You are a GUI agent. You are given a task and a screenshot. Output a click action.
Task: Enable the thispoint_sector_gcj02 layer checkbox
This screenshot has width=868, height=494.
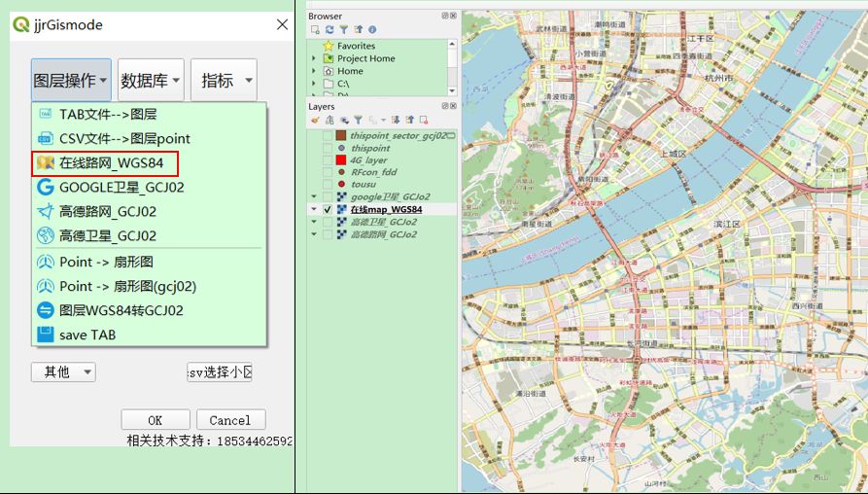pos(328,136)
